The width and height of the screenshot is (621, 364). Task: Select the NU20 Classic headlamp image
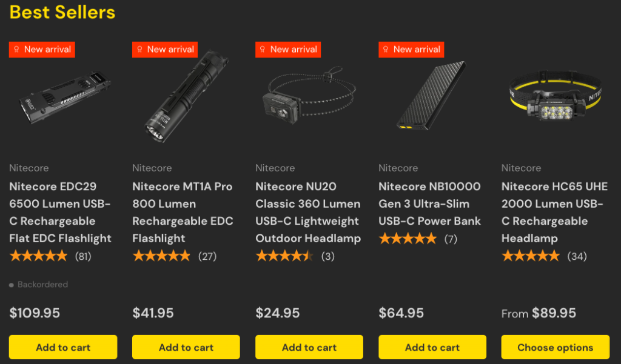[309, 97]
